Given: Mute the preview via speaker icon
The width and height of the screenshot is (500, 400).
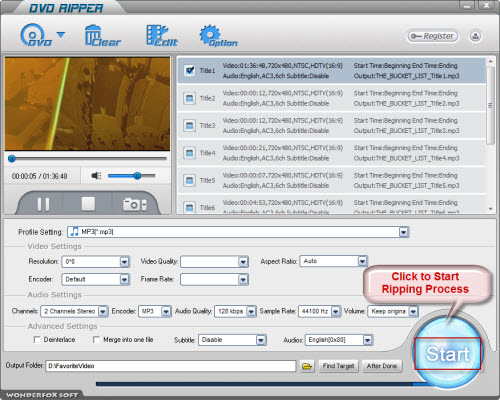Looking at the screenshot, I should pos(96,175).
